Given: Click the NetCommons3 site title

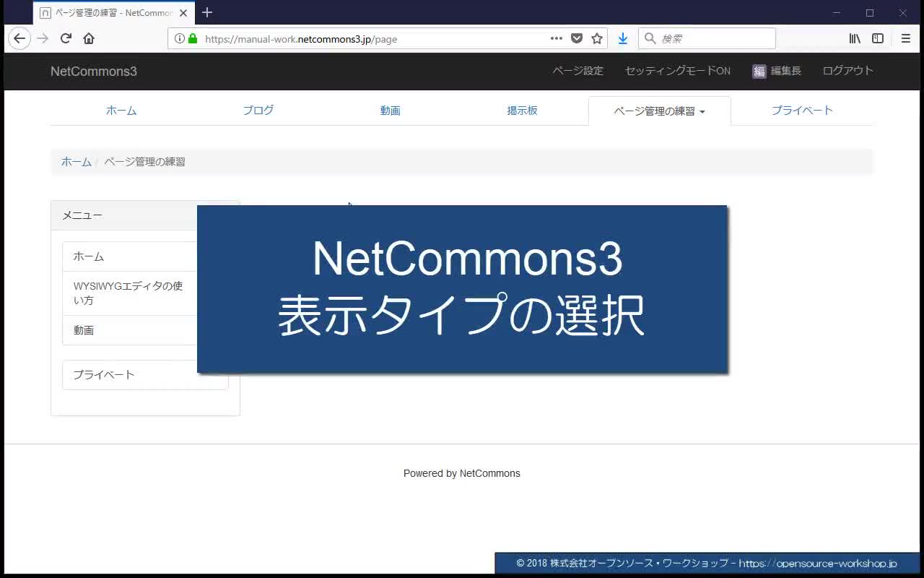Looking at the screenshot, I should 94,71.
